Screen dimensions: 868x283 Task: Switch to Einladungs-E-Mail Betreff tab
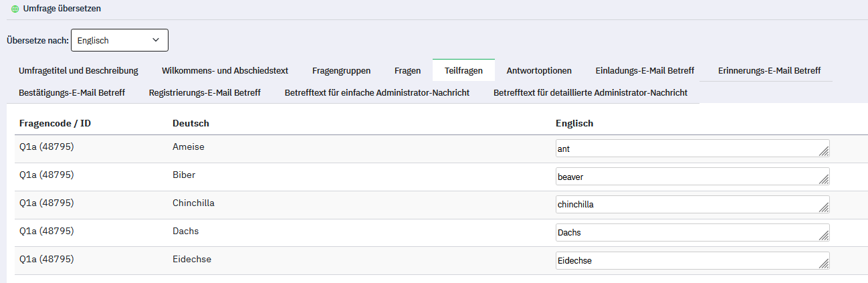point(645,70)
